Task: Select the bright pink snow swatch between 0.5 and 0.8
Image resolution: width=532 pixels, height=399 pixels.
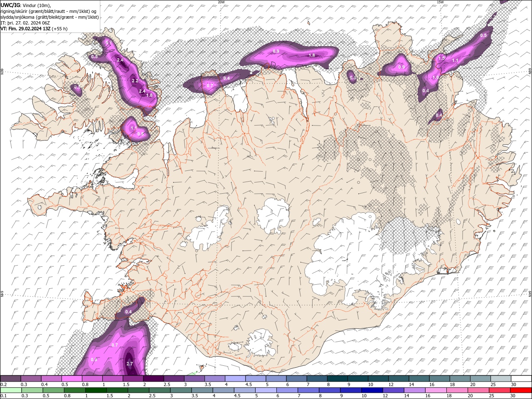Action: [72, 379]
